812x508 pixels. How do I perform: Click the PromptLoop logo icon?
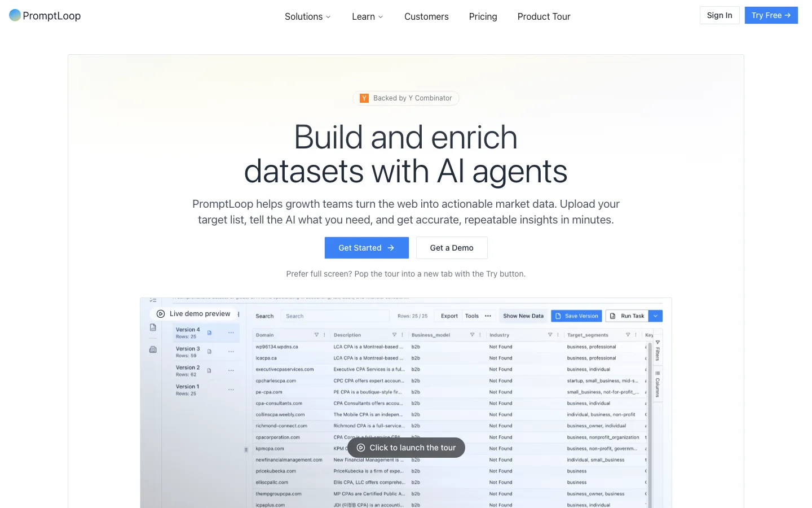[15, 15]
